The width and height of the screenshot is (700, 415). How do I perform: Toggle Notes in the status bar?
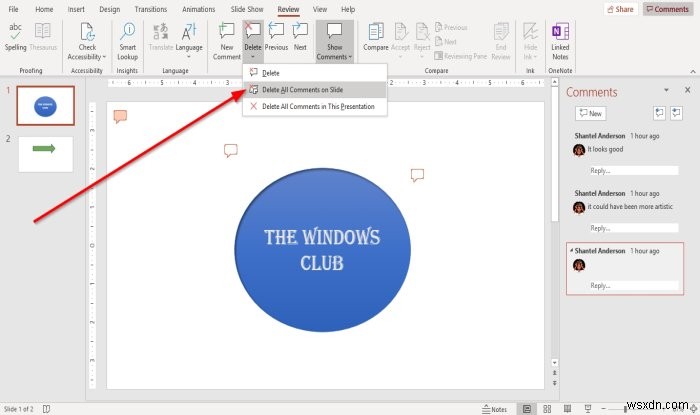click(495, 409)
